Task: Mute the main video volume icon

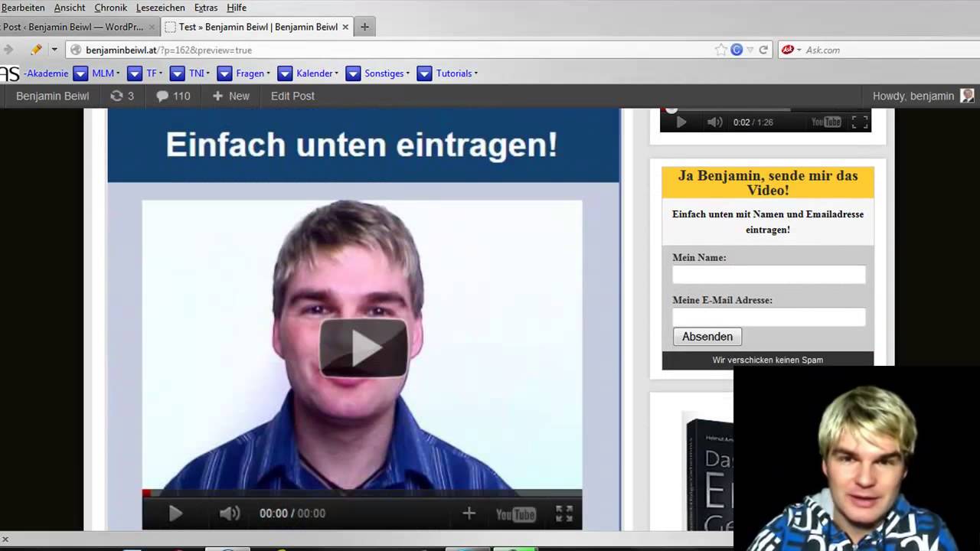Action: coord(229,514)
